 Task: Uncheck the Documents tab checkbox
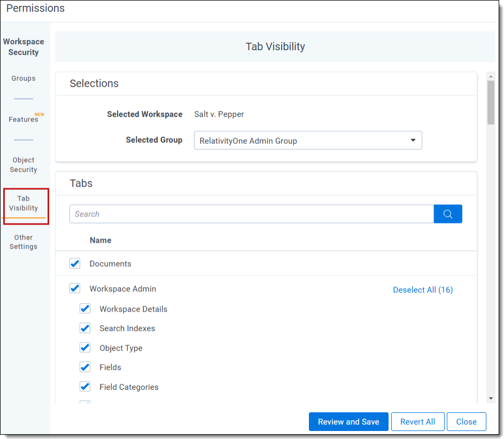(x=74, y=263)
